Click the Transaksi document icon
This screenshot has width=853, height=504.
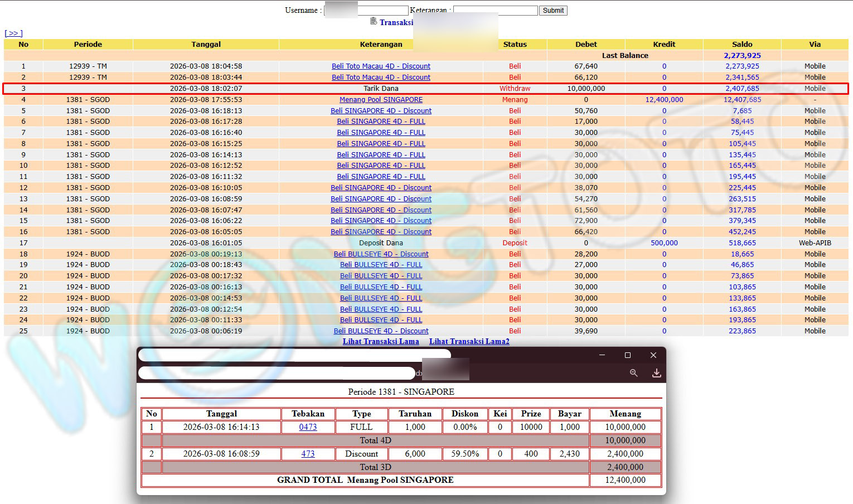point(374,22)
